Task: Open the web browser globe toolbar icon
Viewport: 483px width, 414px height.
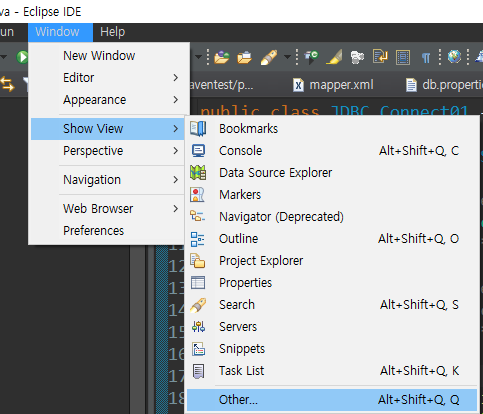Action: click(454, 57)
